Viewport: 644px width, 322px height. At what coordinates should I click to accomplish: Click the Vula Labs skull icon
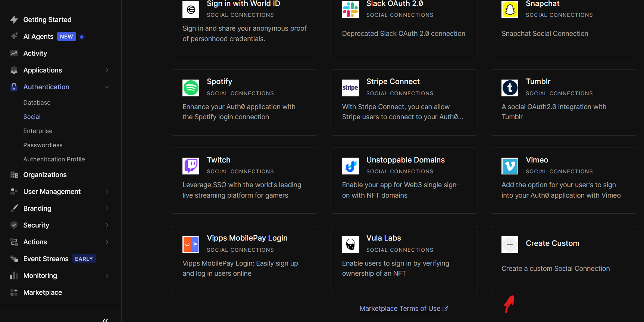tap(350, 244)
